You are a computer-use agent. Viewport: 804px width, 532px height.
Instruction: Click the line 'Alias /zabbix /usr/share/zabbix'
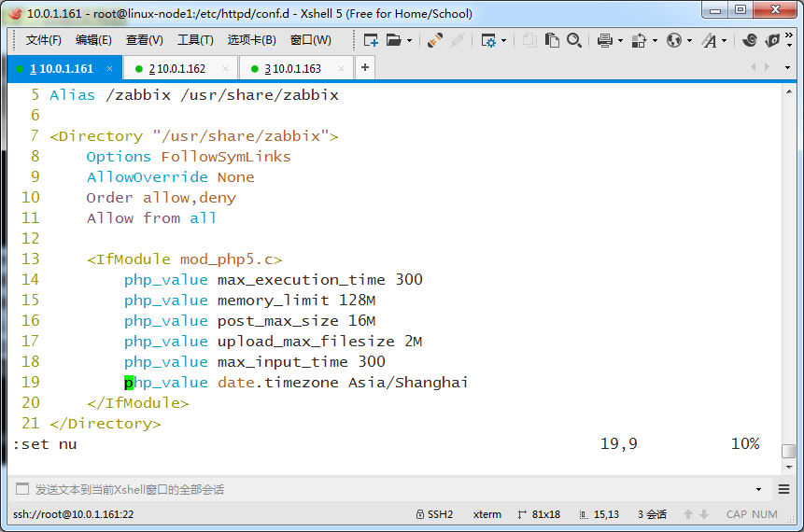[x=194, y=95]
